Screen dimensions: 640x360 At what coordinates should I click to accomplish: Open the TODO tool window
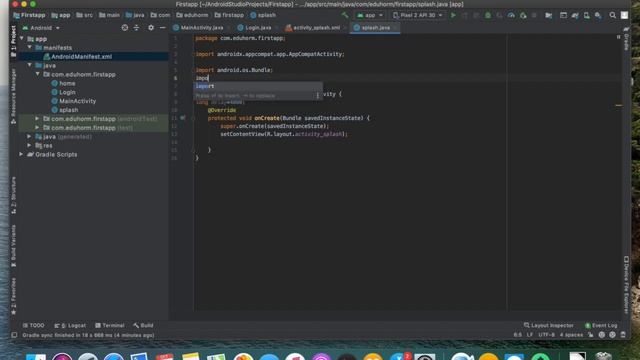click(33, 325)
